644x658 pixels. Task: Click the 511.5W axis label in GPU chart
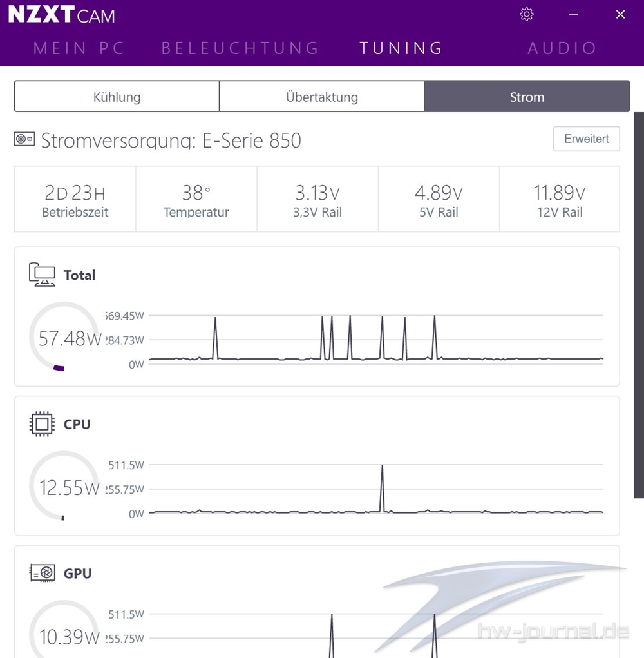pyautogui.click(x=126, y=614)
